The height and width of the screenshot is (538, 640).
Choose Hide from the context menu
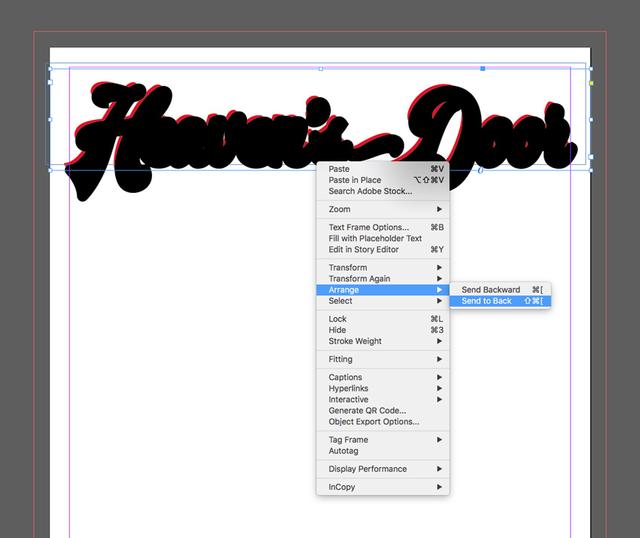383,330
